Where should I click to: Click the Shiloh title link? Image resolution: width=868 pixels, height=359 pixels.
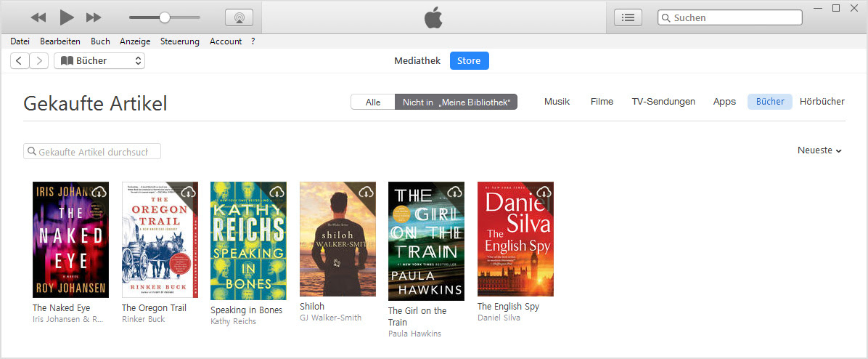(311, 307)
